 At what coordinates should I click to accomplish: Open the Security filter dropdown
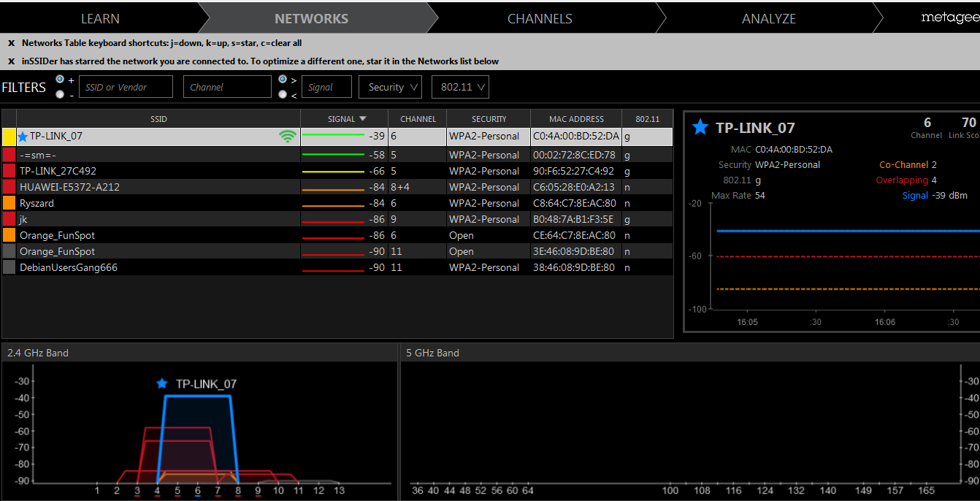(x=390, y=87)
